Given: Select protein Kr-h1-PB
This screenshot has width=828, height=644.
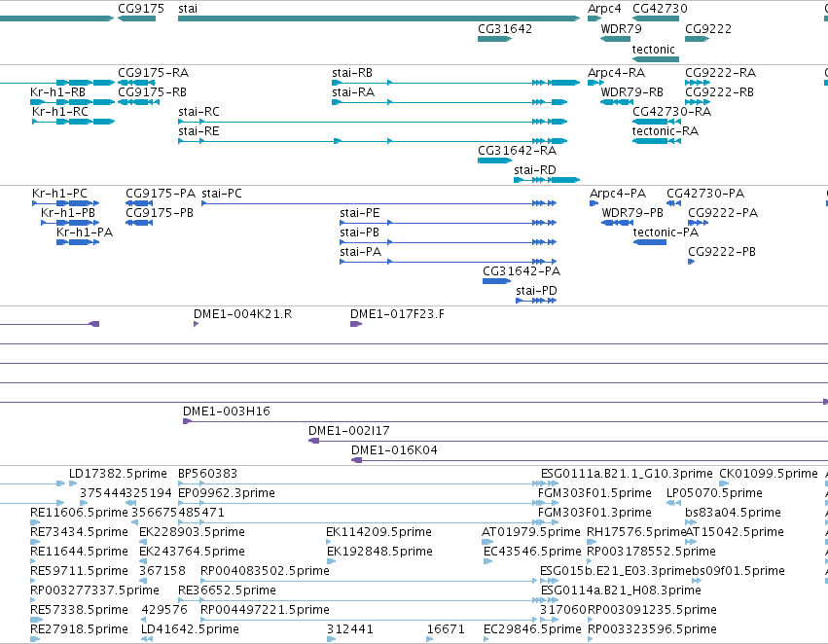Looking at the screenshot, I should (x=70, y=223).
